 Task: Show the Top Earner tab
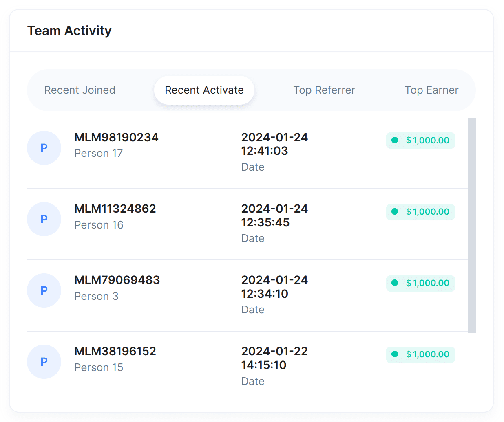(x=431, y=90)
